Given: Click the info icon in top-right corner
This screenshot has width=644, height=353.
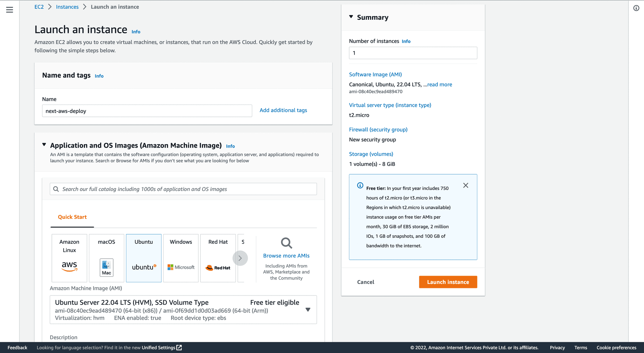Looking at the screenshot, I should 636,8.
